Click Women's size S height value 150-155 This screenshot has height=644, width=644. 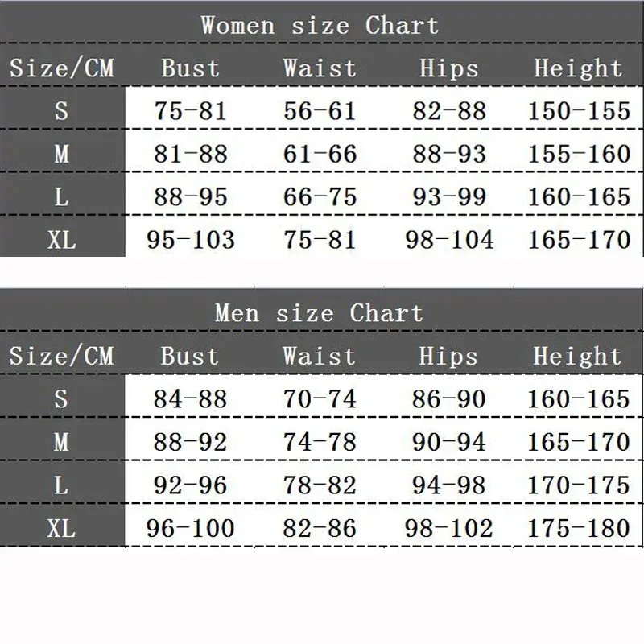pyautogui.click(x=579, y=110)
